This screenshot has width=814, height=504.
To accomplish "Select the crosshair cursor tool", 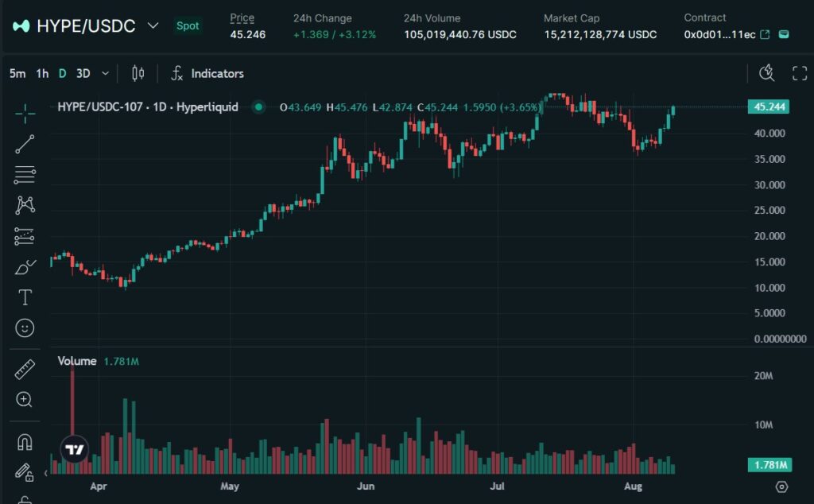I will 25,113.
